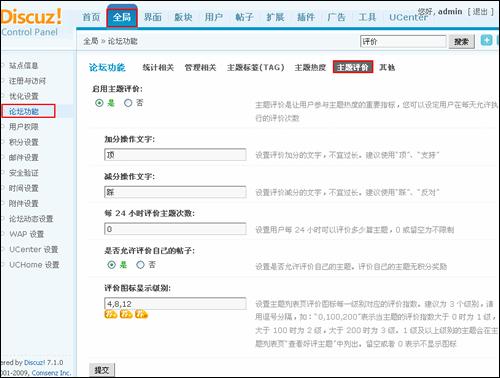Screen dimensions: 500x378
Task: Select 是 for 是否允许评价自己的帖子
Action: pos(111,265)
